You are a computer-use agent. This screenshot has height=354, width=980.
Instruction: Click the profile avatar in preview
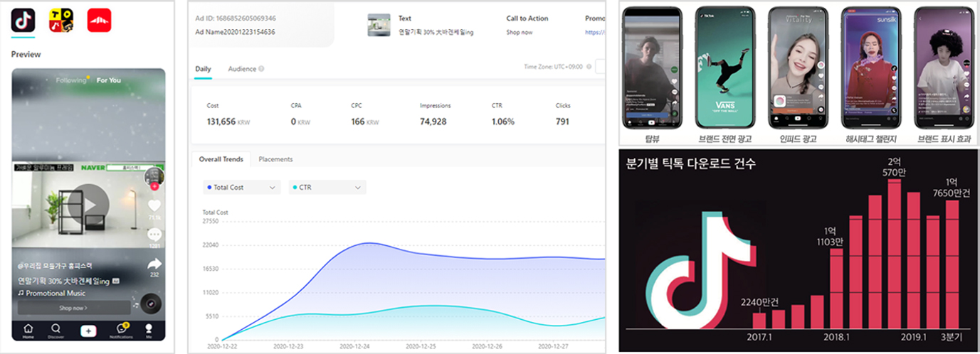click(154, 178)
